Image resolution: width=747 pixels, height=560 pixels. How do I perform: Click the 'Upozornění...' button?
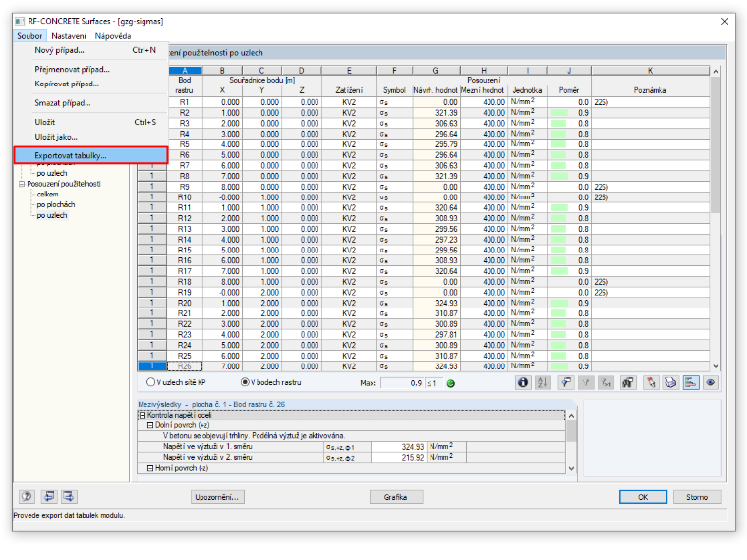pos(217,497)
